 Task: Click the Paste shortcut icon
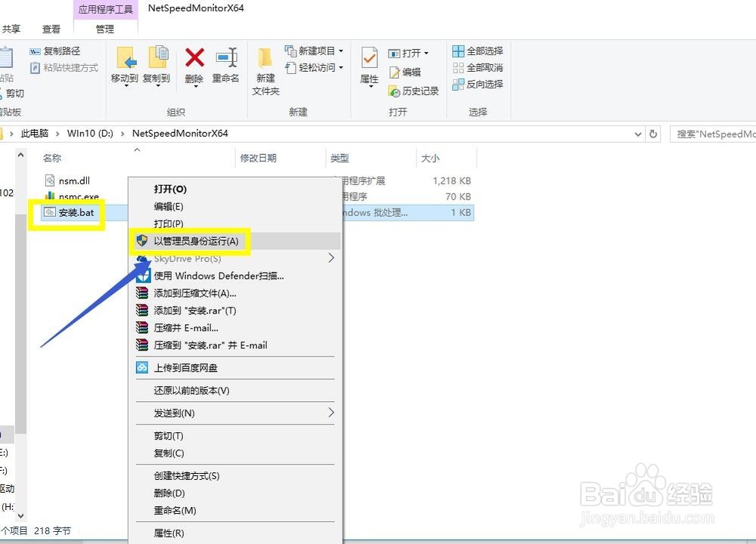[x=36, y=68]
